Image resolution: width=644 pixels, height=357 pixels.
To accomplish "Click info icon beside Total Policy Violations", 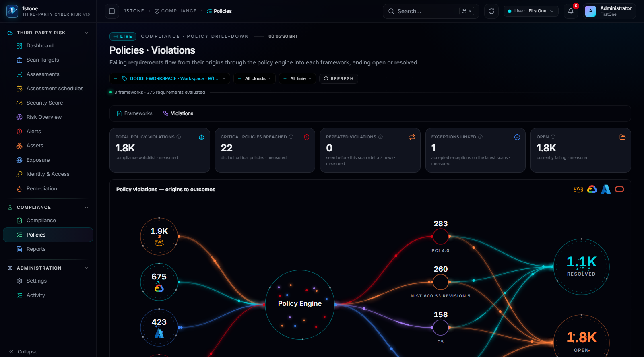I will click(179, 137).
